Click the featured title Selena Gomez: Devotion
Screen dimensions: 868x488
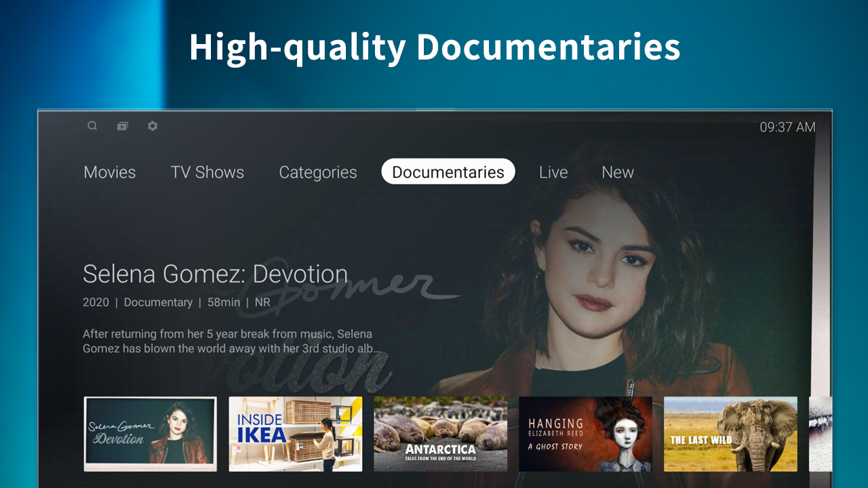214,274
